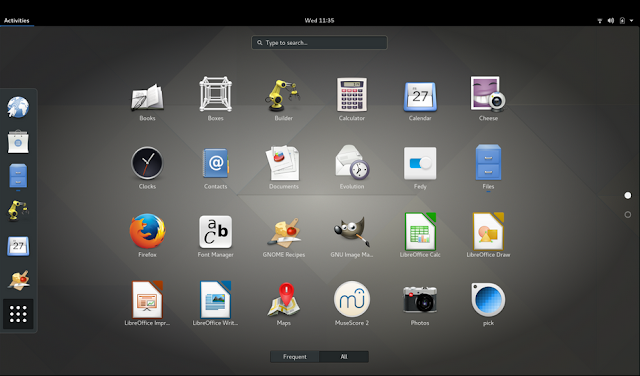Click the Type to search field
This screenshot has height=376, width=640.
pyautogui.click(x=319, y=42)
